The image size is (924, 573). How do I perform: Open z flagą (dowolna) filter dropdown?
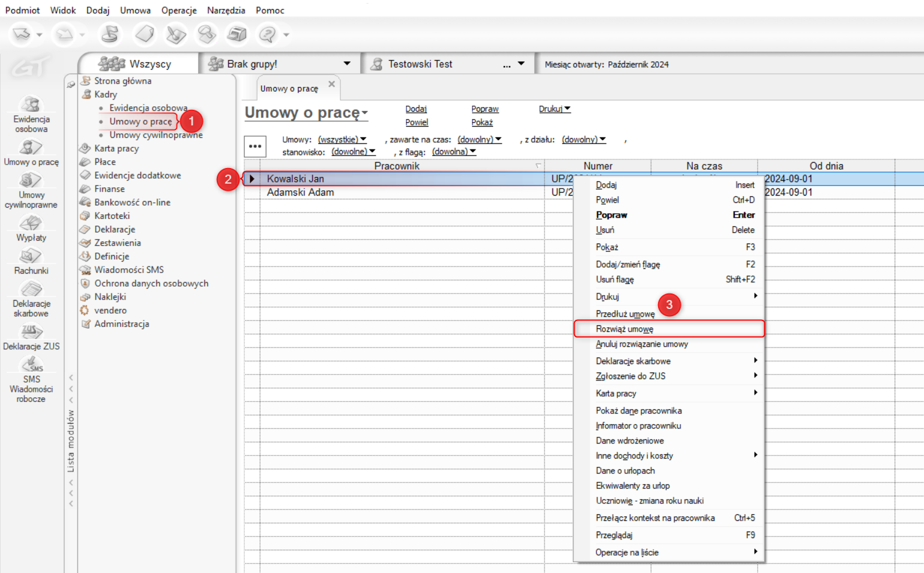coord(454,152)
